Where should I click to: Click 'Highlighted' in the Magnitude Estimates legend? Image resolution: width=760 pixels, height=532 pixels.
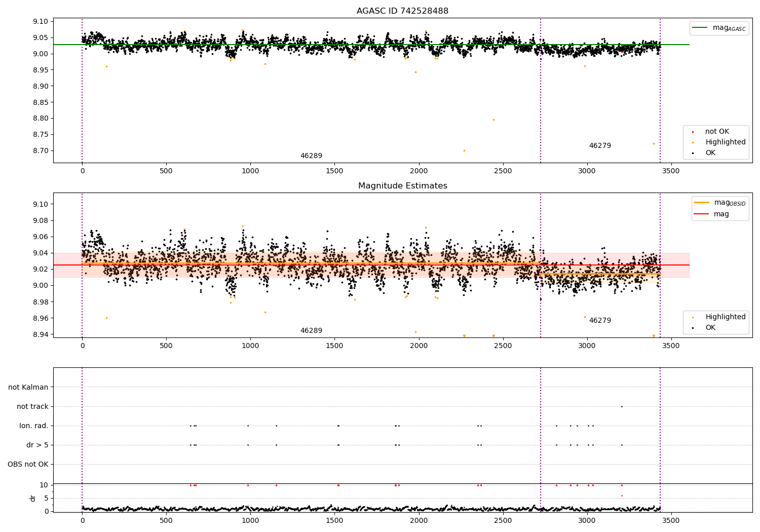tap(726, 317)
